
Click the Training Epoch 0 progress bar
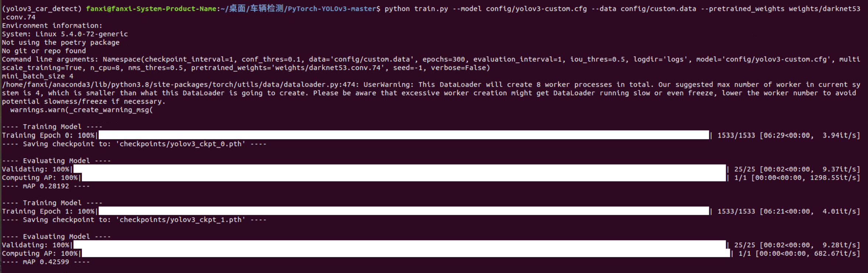[403, 135]
